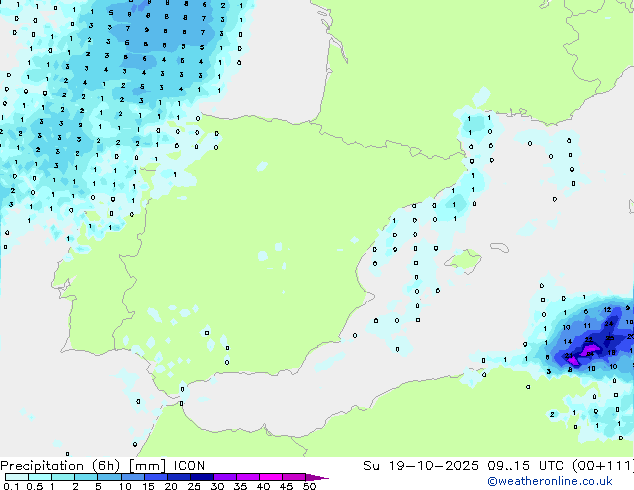Click the '(00+111)' forecast offset text
634x490 pixels.
coord(603,466)
